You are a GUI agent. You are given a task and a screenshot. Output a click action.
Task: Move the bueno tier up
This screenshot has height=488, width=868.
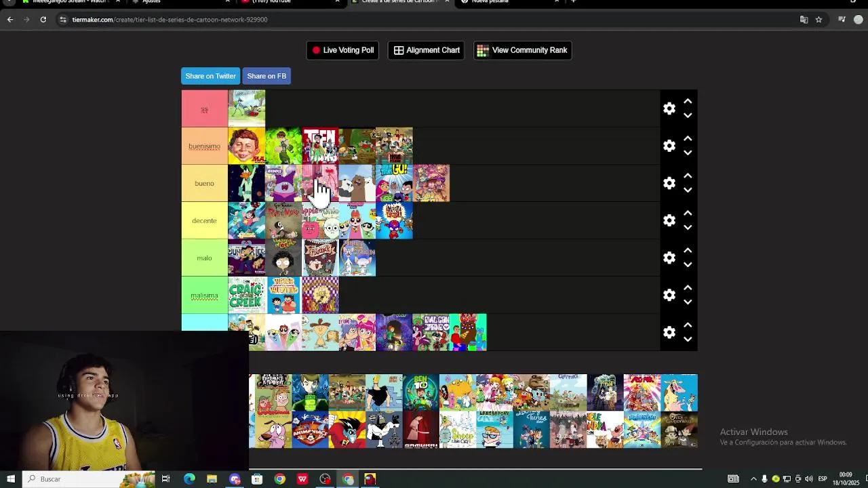point(688,176)
